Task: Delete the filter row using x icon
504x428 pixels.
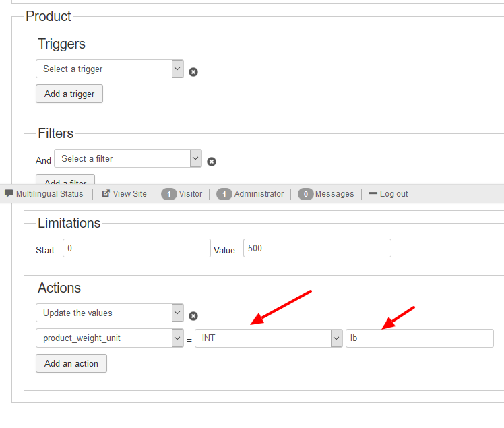Action: pyautogui.click(x=212, y=162)
